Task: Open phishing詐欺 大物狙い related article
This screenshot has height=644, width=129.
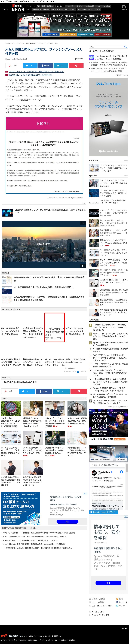Action: (43, 287)
